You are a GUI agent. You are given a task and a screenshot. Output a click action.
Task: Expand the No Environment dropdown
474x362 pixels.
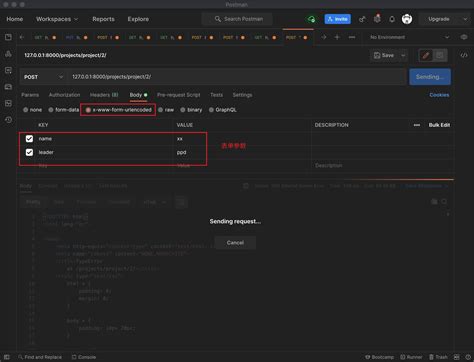(x=410, y=37)
